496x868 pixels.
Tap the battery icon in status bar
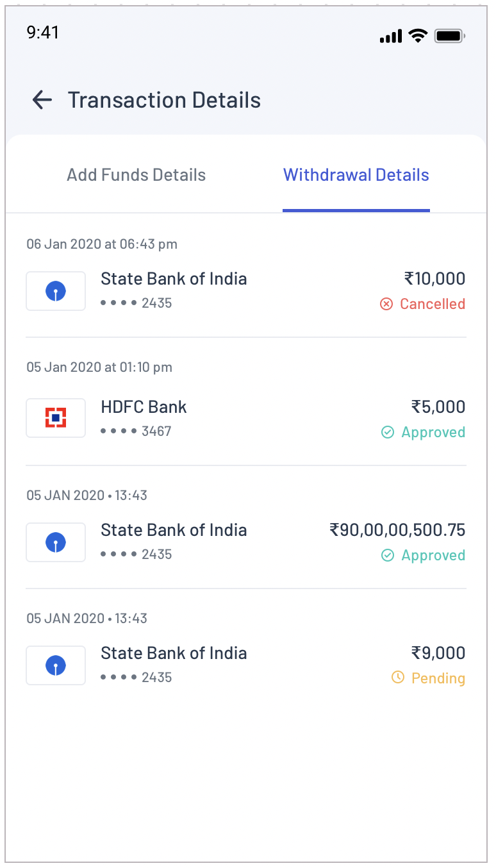click(x=450, y=36)
